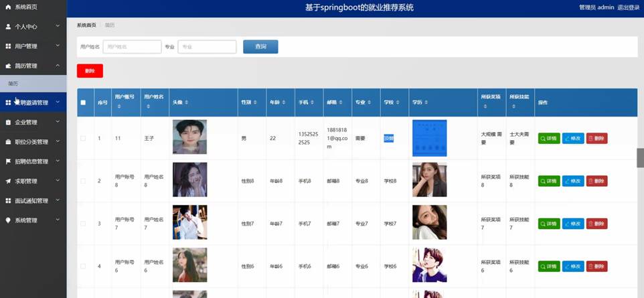The image size is (644, 298).
Task: Sort table by 所获奖项 column arrows
Action: [x=485, y=106]
